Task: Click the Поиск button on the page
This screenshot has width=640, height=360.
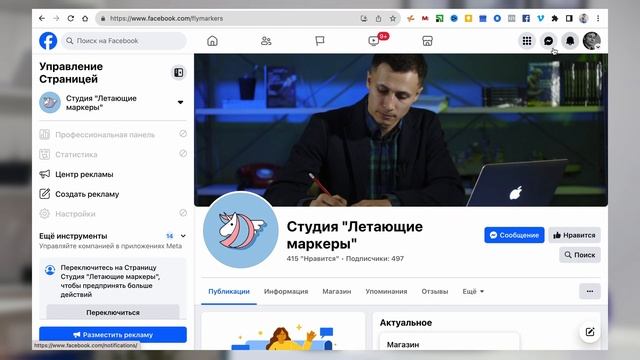Action: click(580, 255)
